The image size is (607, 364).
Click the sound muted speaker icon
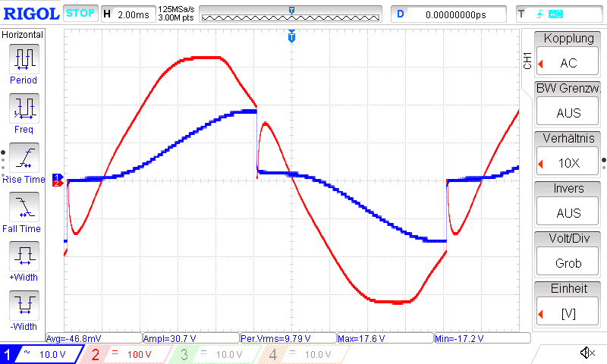click(587, 353)
